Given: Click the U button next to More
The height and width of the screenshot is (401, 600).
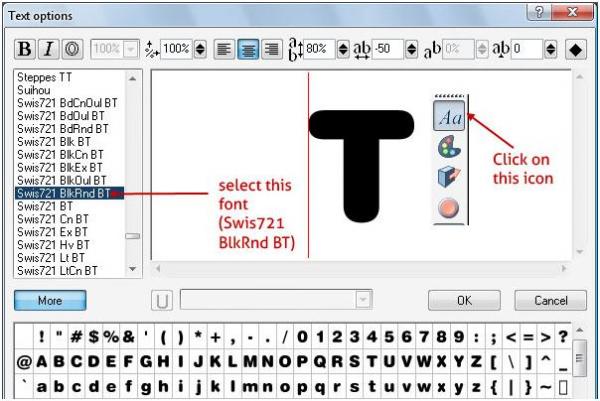Looking at the screenshot, I should tap(162, 300).
